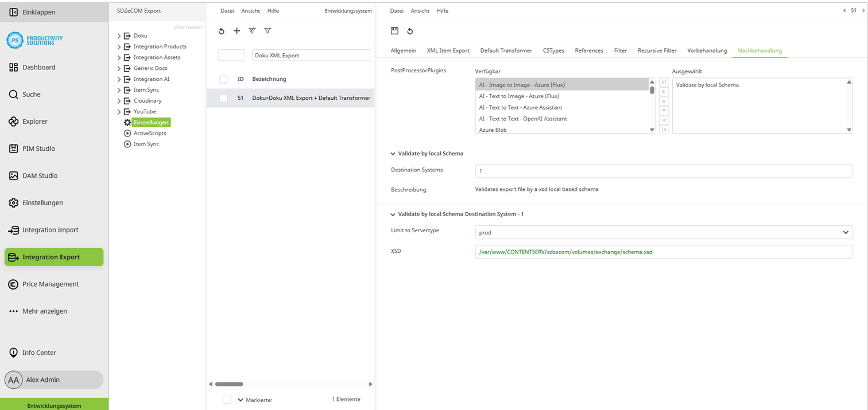Open the filter options
The image size is (868, 410).
pos(268,31)
